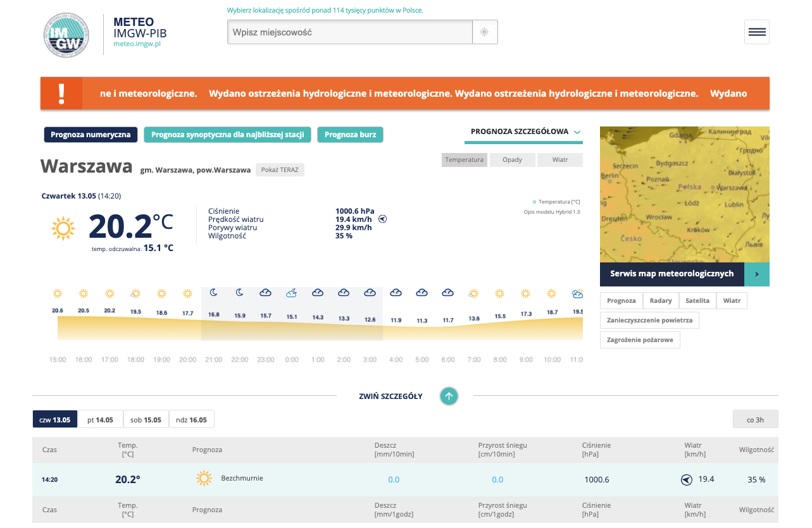Open the Satelita map button
Image resolution: width=812 pixels, height=528 pixels.
(x=697, y=301)
